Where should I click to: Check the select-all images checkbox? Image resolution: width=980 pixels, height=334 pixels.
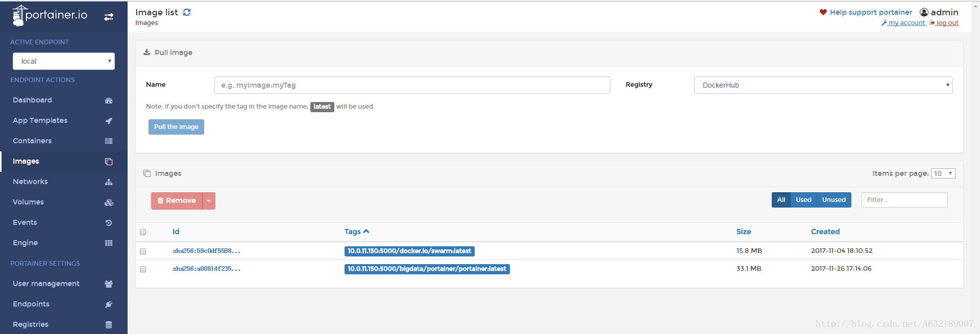pos(143,232)
